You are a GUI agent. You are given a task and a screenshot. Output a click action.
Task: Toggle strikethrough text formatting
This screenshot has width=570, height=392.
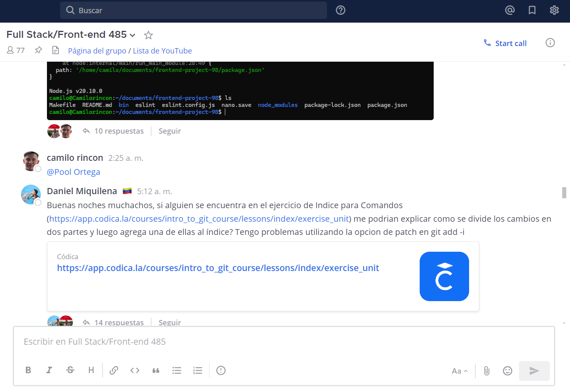pos(70,370)
